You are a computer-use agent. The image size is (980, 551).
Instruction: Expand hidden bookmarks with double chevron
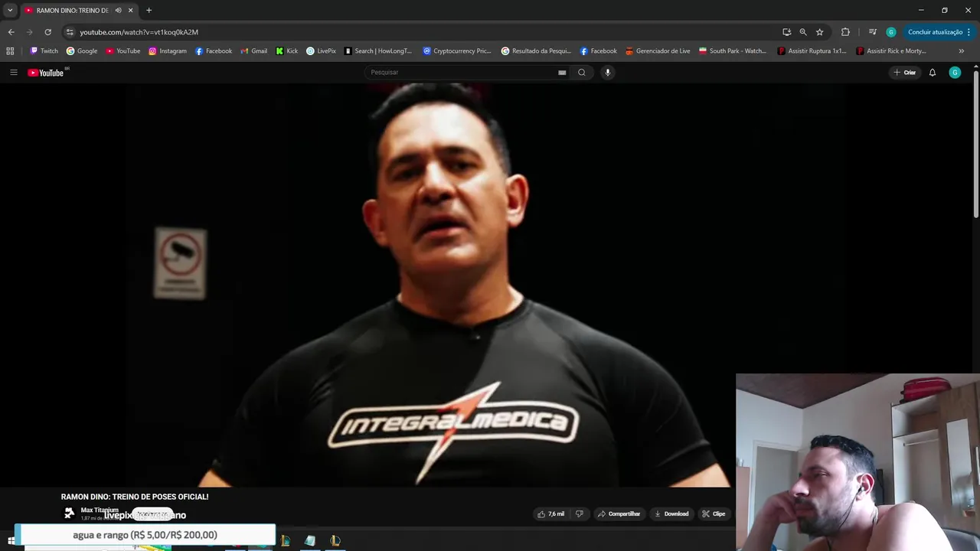[x=961, y=51]
